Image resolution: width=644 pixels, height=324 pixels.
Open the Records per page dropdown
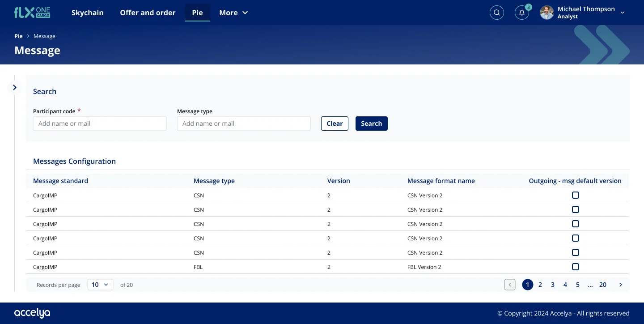(100, 285)
